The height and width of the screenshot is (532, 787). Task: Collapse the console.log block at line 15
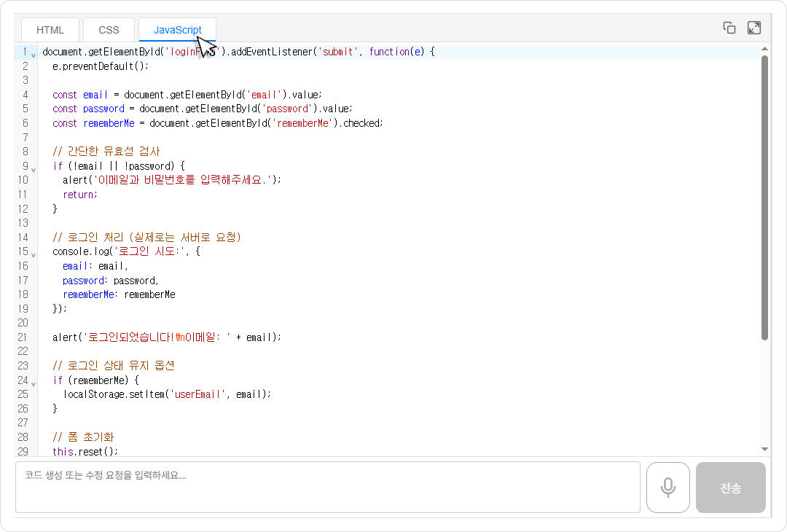34,254
